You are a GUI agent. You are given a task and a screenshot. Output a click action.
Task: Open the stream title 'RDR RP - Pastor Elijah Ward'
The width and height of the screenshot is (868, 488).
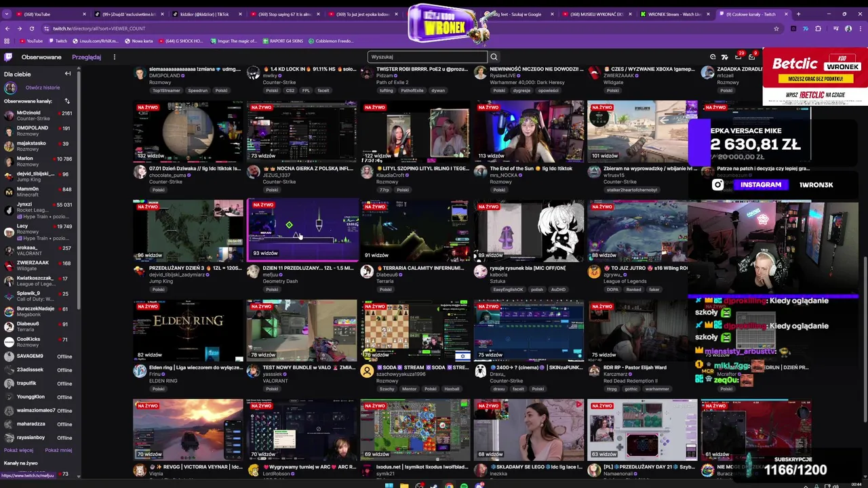635,367
